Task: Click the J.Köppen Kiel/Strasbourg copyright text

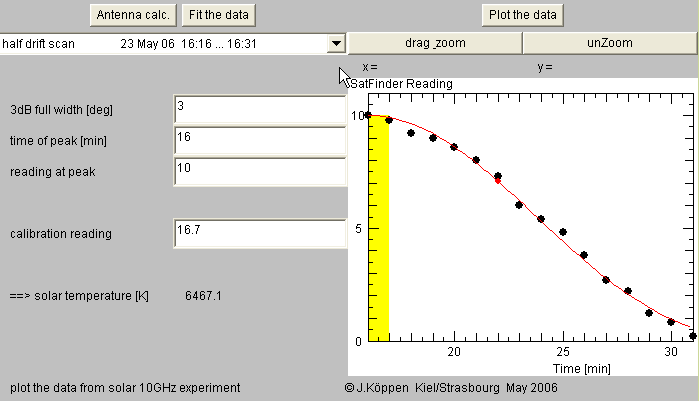Action: tap(451, 388)
